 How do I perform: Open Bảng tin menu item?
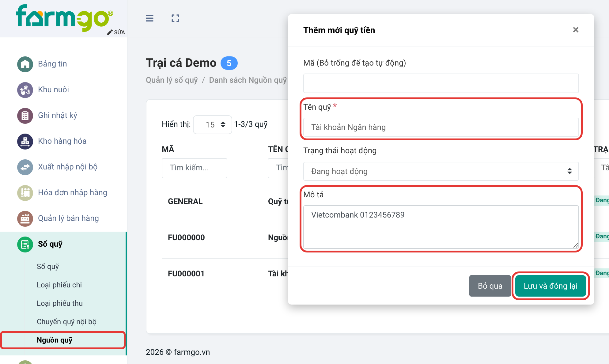(52, 64)
